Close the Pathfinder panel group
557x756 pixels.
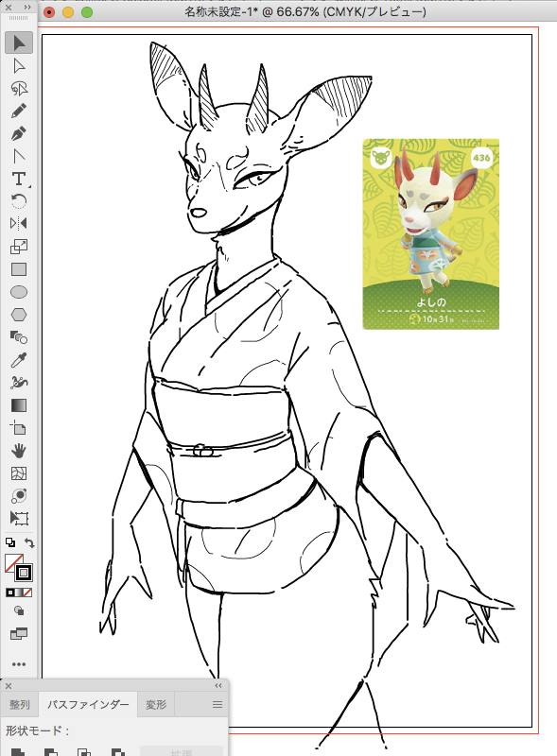(9, 686)
